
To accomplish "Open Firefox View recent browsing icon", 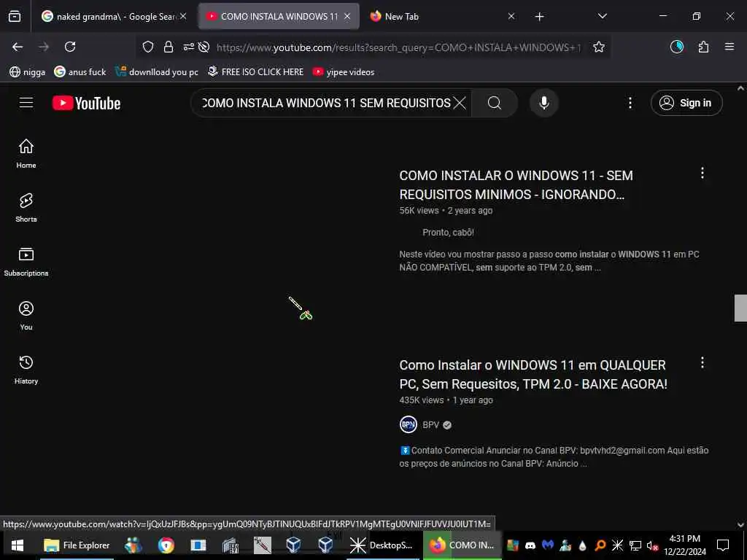I will coord(15,16).
